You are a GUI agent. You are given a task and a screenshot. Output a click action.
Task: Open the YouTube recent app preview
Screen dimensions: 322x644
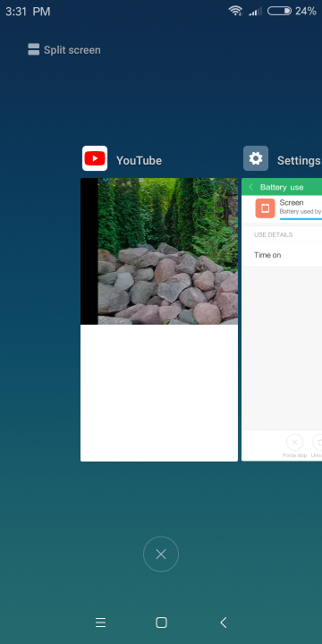point(159,319)
